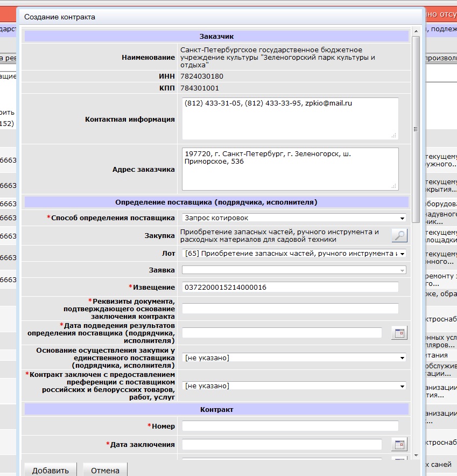457x476 pixels.
Task: Open the Заявка dropdown
Action: pos(294,270)
